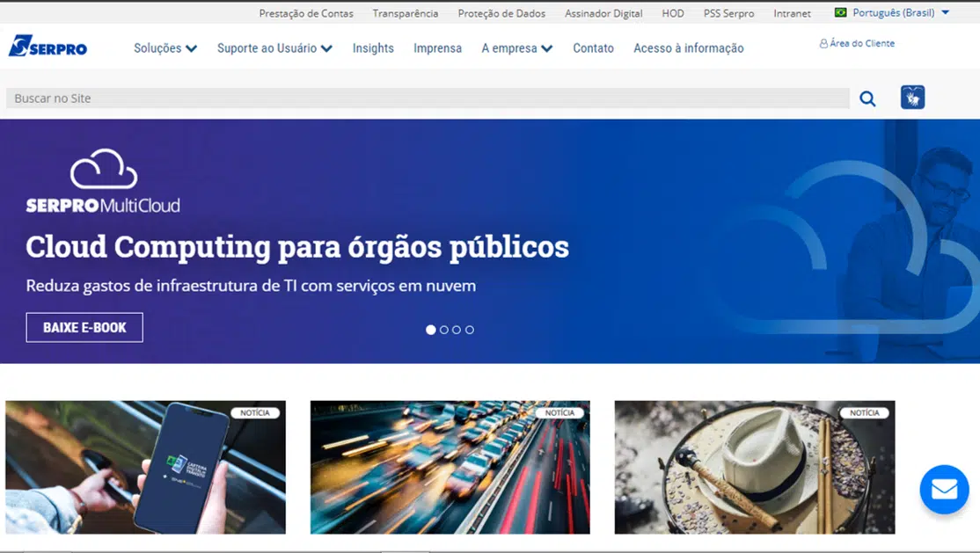The image size is (980, 553).
Task: Go to the Contato page
Action: click(x=593, y=48)
